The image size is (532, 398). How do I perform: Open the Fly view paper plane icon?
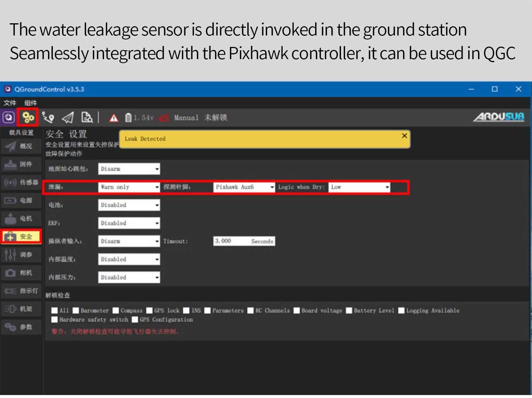click(68, 118)
